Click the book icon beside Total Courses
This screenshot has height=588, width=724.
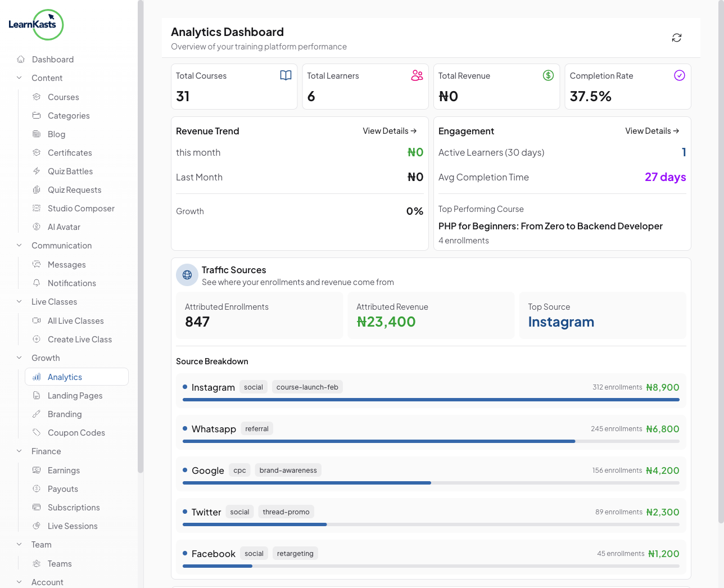coord(286,75)
